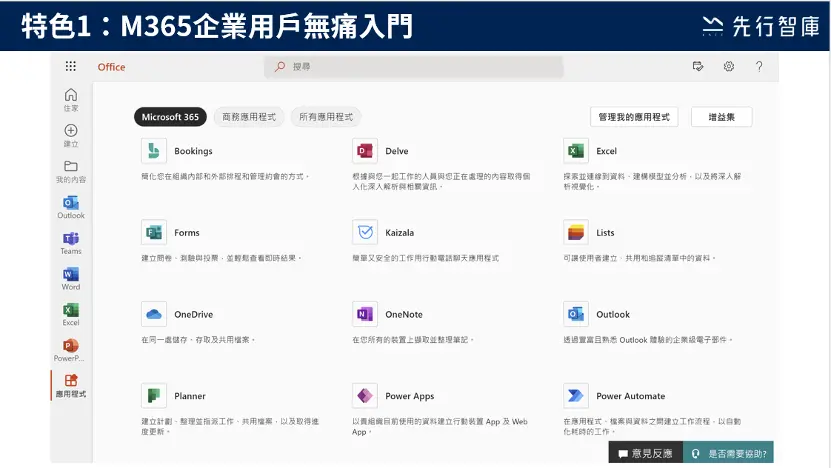Click the Bookings app name text
The image size is (832, 468).
193,151
